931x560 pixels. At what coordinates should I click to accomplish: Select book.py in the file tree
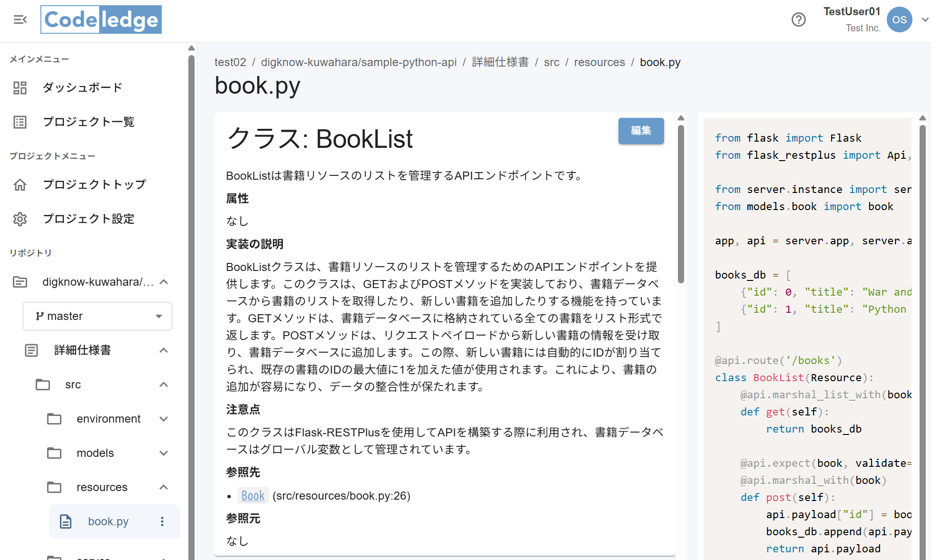108,521
